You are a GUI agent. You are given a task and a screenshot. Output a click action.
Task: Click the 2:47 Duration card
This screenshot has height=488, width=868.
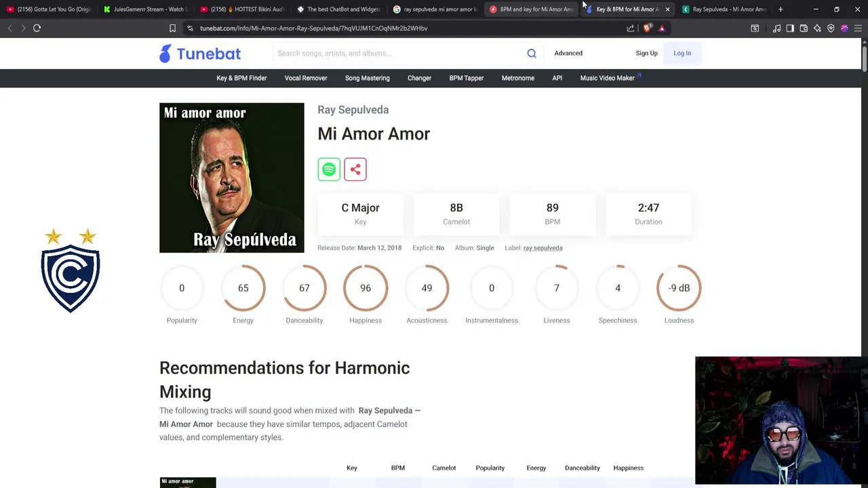pos(648,213)
